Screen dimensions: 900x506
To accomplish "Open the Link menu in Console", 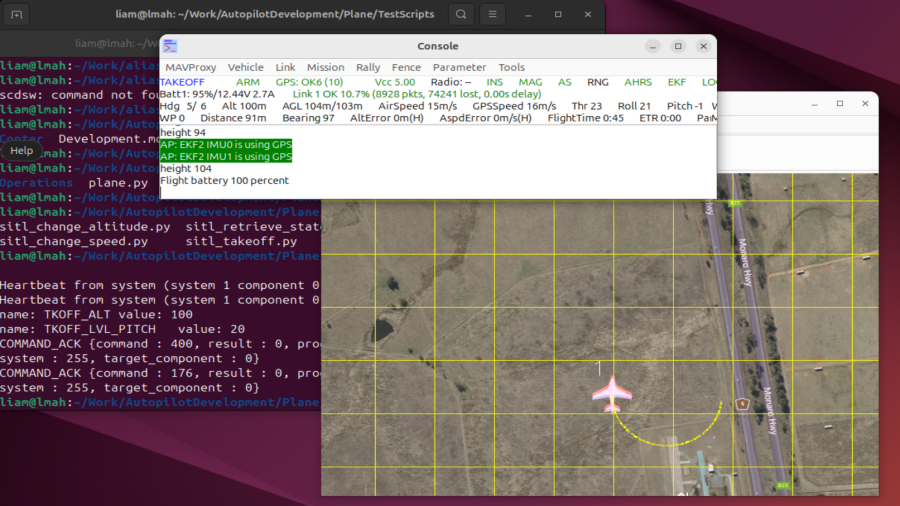I will 285,67.
